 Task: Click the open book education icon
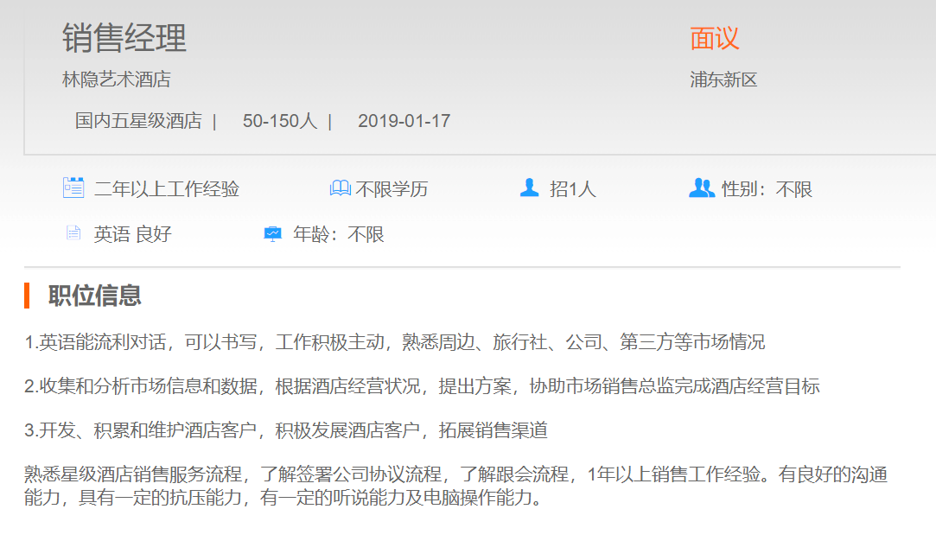click(340, 188)
